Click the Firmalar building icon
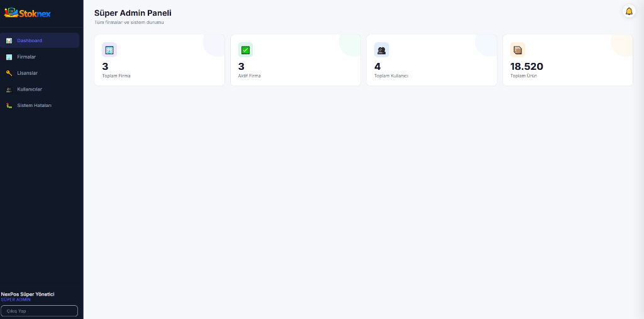 (9, 57)
